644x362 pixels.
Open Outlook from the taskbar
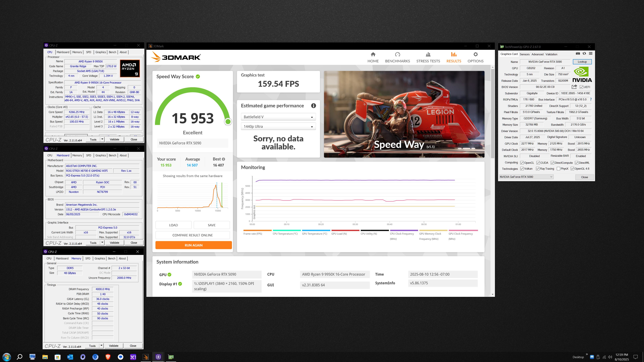(70, 357)
